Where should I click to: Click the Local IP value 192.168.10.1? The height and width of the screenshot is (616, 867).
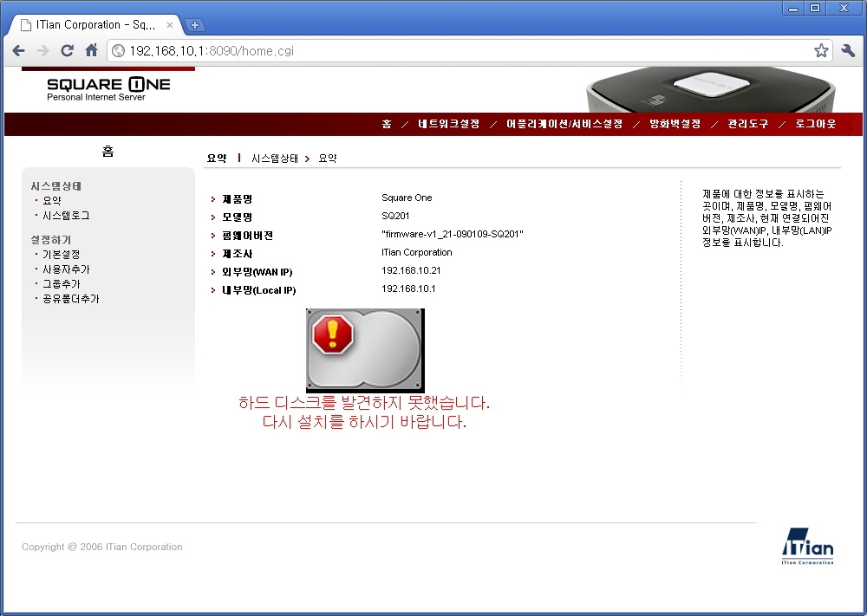pos(408,289)
